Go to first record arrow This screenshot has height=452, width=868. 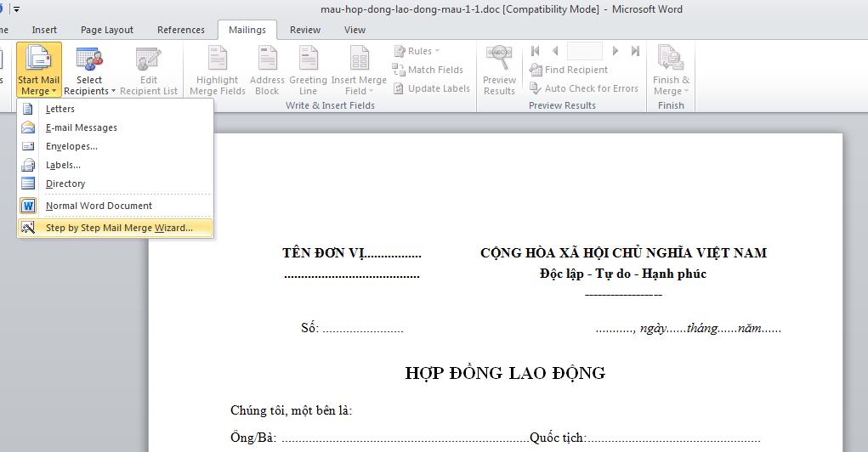(x=535, y=51)
